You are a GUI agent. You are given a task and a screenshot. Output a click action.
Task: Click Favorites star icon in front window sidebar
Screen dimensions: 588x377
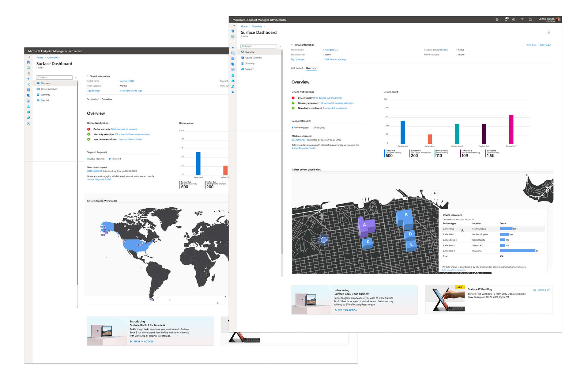[233, 47]
